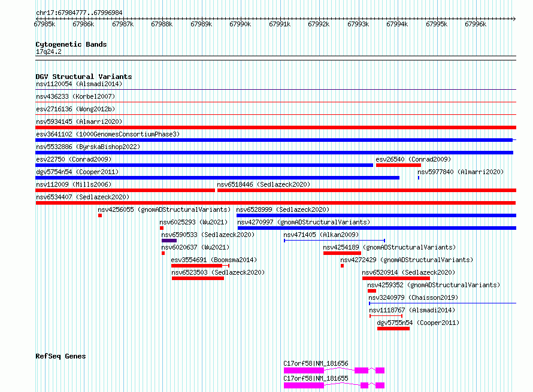
Task: Select the nsv6520914 (Sedlazeck2020) label
Action: [x=408, y=272]
